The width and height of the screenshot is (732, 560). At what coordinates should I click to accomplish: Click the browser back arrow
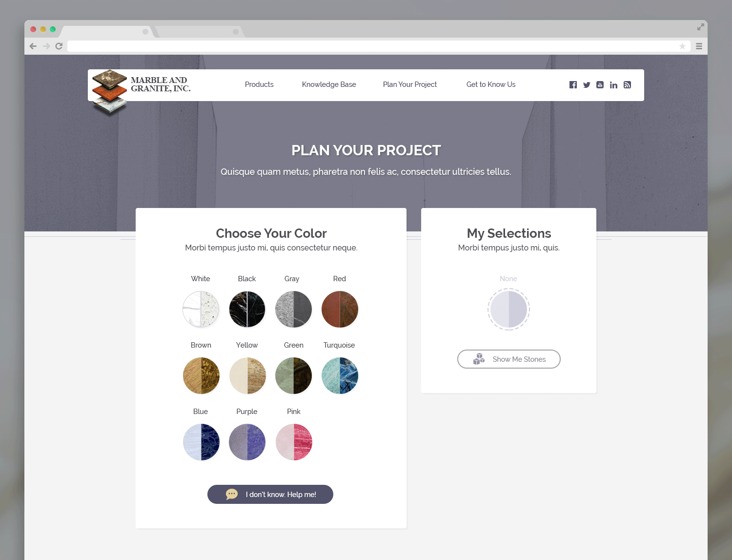(x=33, y=46)
